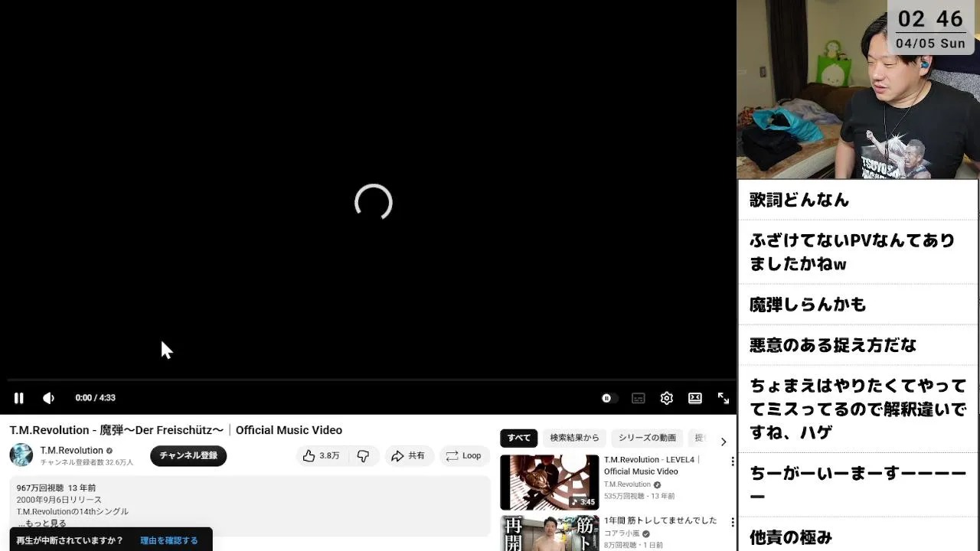
Task: Click the webcam stream overlay
Action: 858,90
